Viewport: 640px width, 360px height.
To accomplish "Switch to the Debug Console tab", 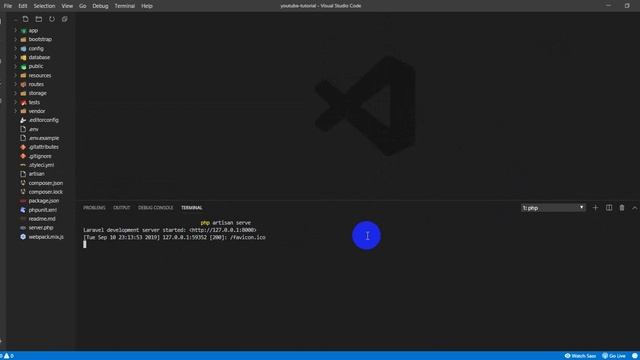I will click(x=156, y=208).
